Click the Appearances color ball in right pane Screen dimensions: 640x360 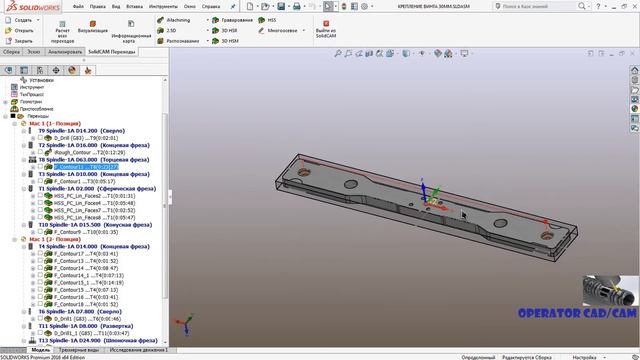click(x=634, y=109)
